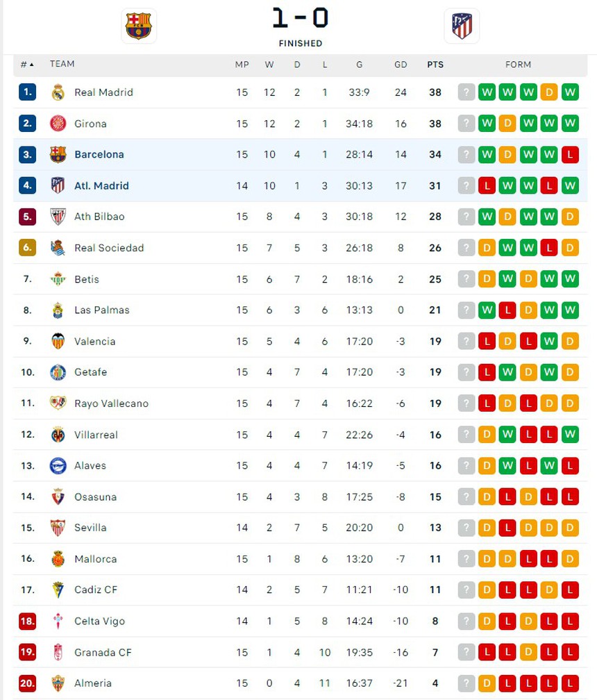597x700 pixels.
Task: Click the Barcelona club crest at the top
Action: click(x=139, y=25)
